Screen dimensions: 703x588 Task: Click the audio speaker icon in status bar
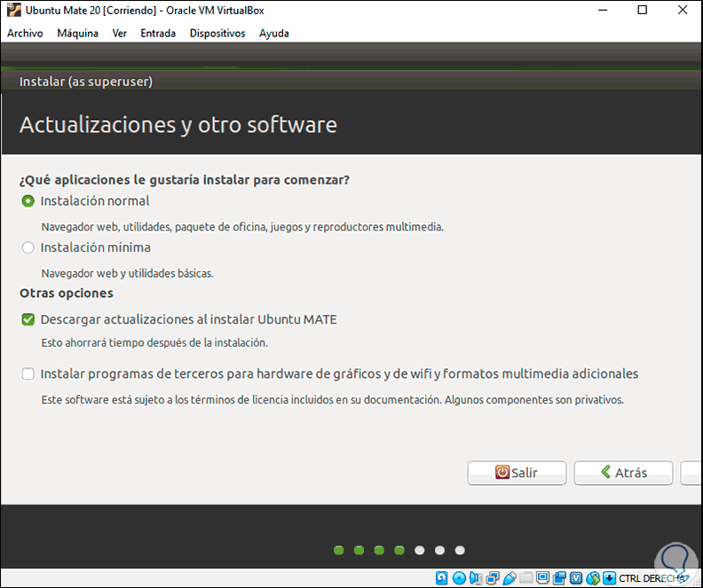476,578
